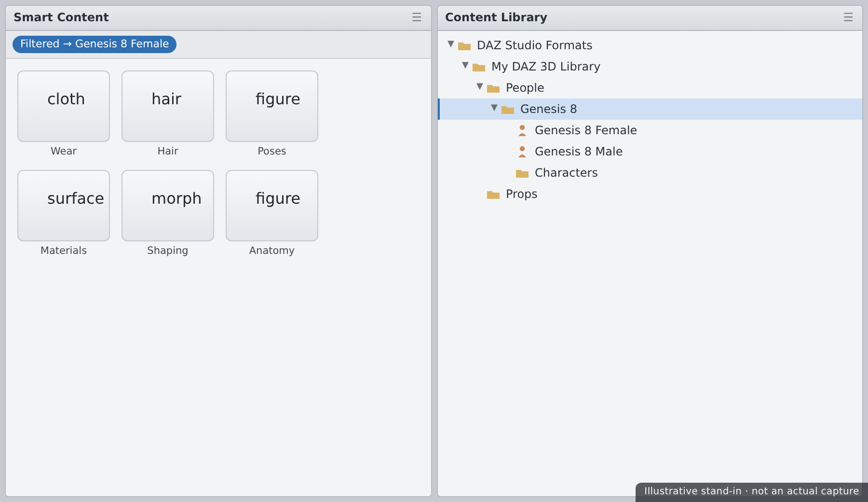
Task: Click the Hair label under the thumbnail
Action: [x=168, y=151]
